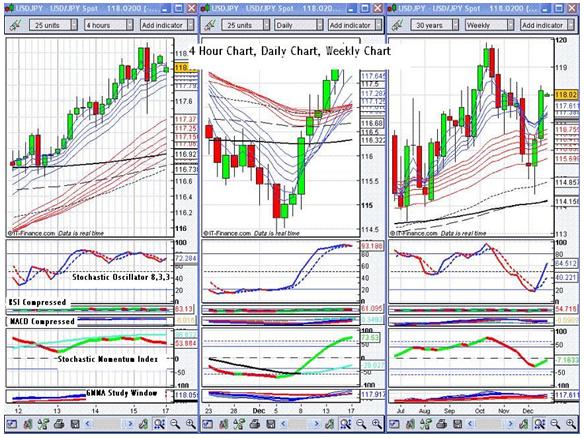Save the Daily chart with floppy icon
Image resolution: width=584 pixels, height=438 pixels.
(x=271, y=424)
